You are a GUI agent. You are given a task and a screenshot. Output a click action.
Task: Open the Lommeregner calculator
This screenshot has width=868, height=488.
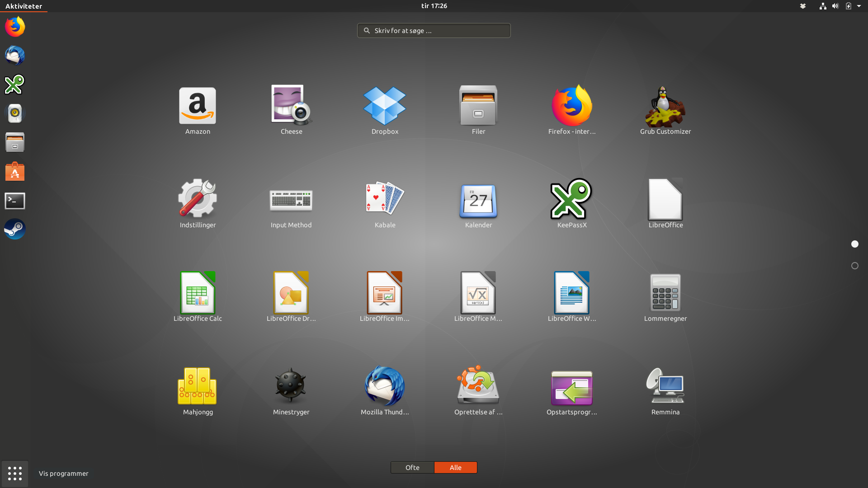click(x=665, y=297)
